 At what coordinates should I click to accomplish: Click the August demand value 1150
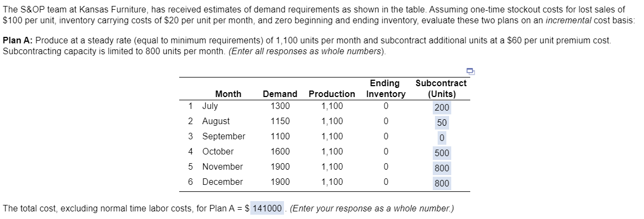pyautogui.click(x=280, y=121)
